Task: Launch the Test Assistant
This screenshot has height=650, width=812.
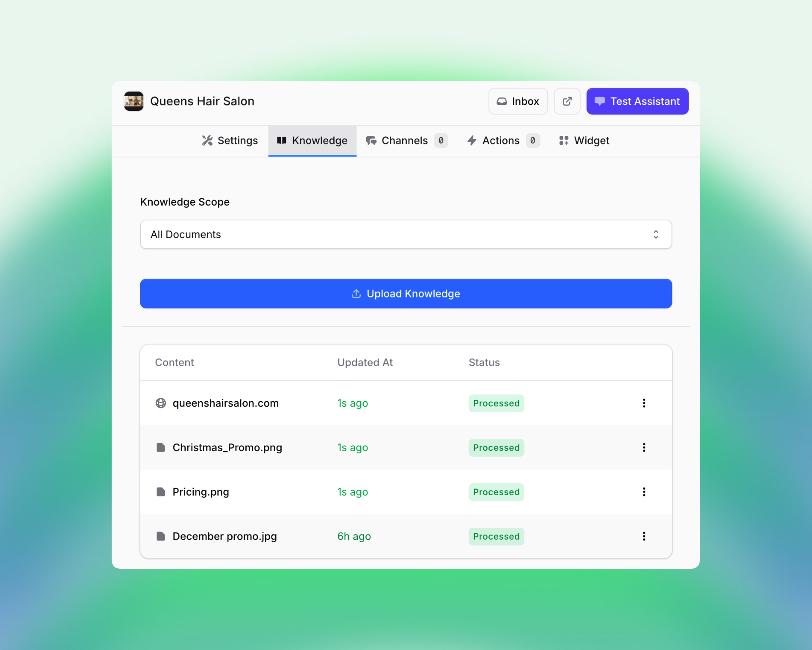Action: (x=637, y=101)
